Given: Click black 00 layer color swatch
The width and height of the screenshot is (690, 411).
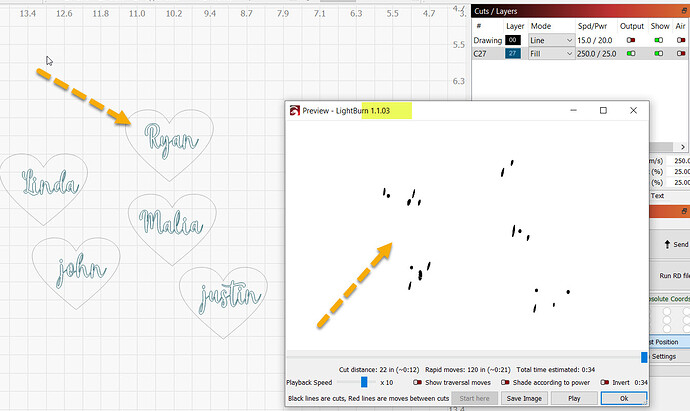Looking at the screenshot, I should pyautogui.click(x=513, y=40).
